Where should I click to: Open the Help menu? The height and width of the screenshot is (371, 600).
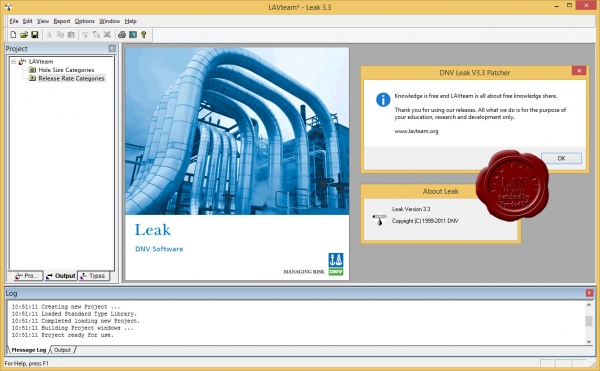point(130,21)
